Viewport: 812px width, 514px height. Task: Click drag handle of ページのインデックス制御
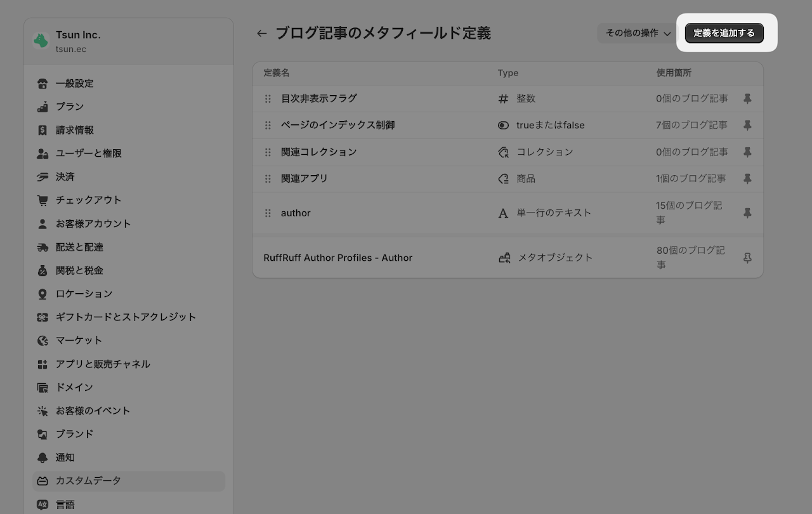[268, 126]
